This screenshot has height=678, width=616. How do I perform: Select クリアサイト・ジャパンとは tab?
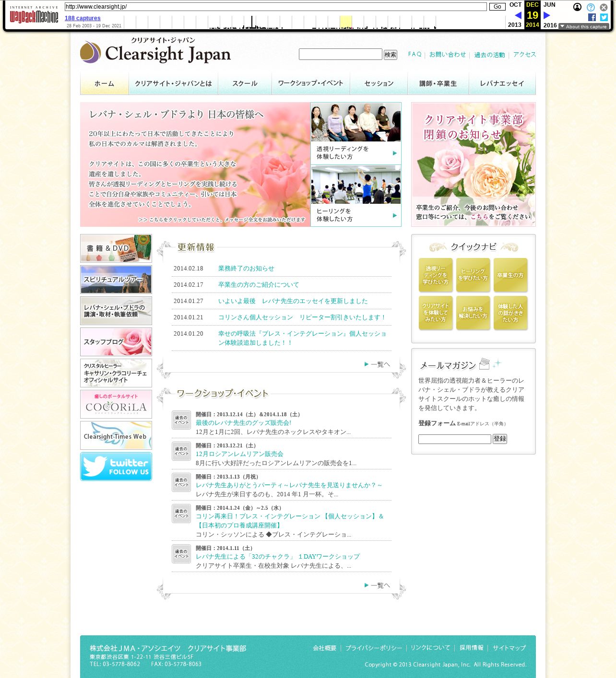(173, 83)
